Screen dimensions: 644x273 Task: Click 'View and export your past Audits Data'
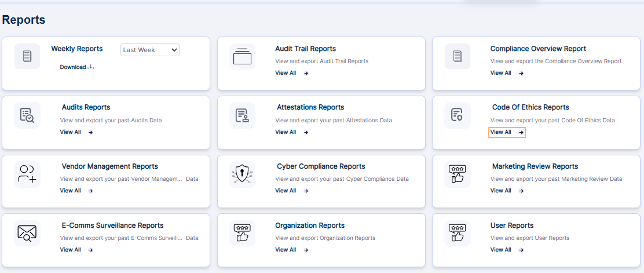tap(111, 121)
